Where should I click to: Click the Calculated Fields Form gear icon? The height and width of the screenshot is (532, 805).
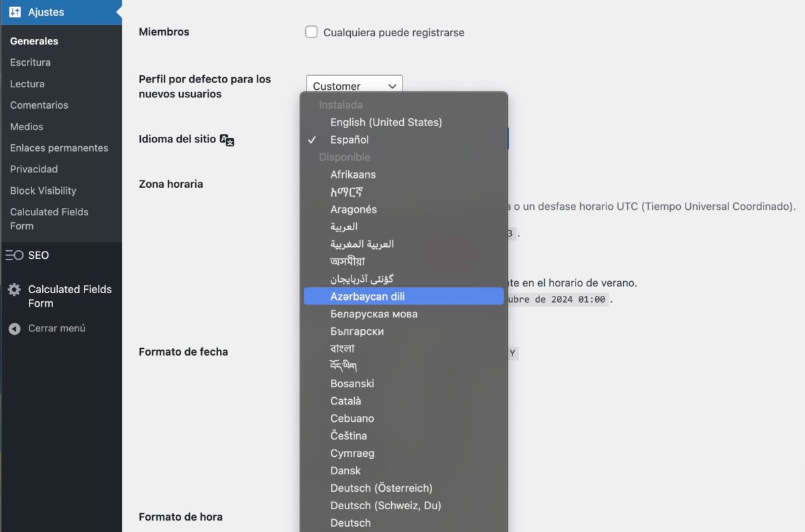(15, 289)
